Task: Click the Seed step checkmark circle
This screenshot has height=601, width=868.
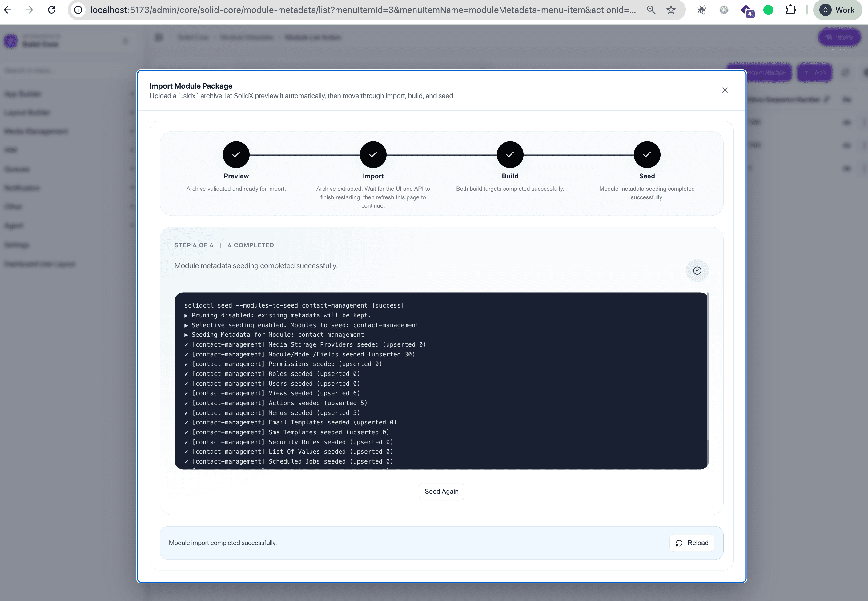Action: 647,154
